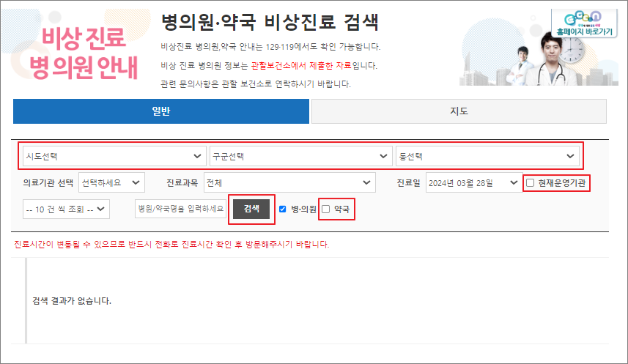Open the 구군선택 district dropdown

[300, 156]
